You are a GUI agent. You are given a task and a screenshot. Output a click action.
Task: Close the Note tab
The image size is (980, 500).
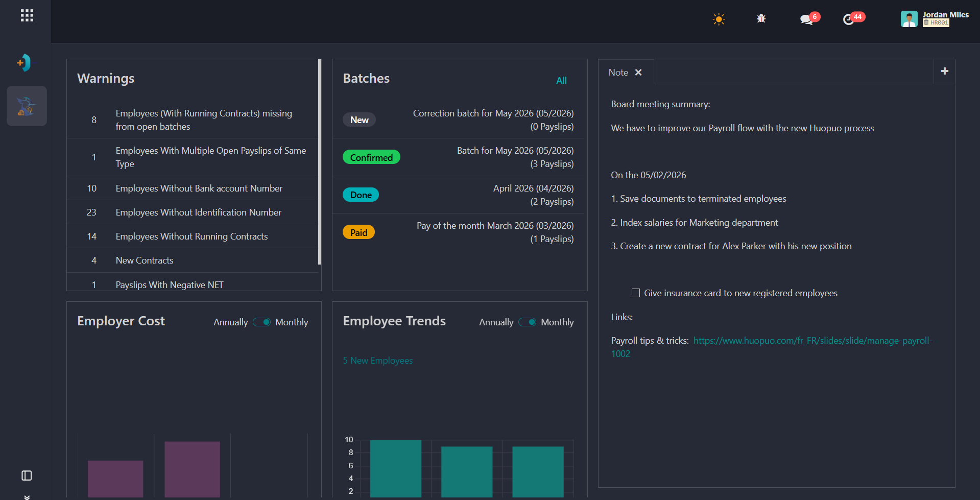(x=638, y=73)
